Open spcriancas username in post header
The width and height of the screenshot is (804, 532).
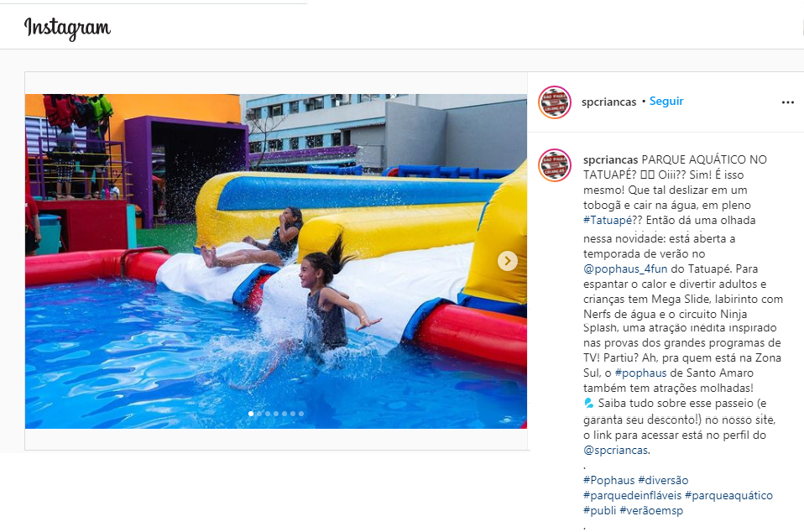[608, 102]
